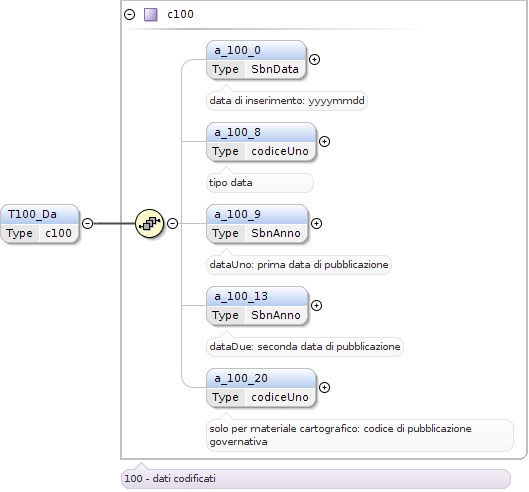Click codiceUno type of a_100_20

[x=280, y=397]
